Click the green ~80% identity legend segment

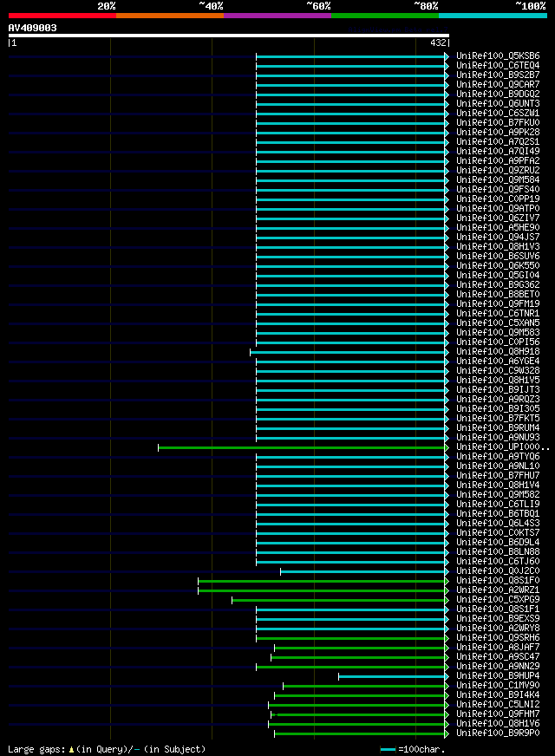tap(385, 16)
